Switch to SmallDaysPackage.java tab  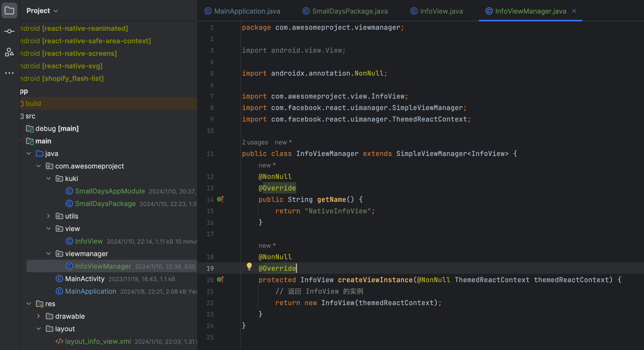tap(345, 11)
